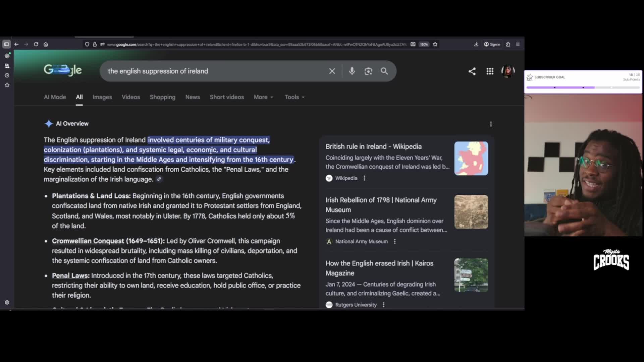The image size is (644, 362).
Task: Open Firefox downloads panel
Action: [476, 44]
